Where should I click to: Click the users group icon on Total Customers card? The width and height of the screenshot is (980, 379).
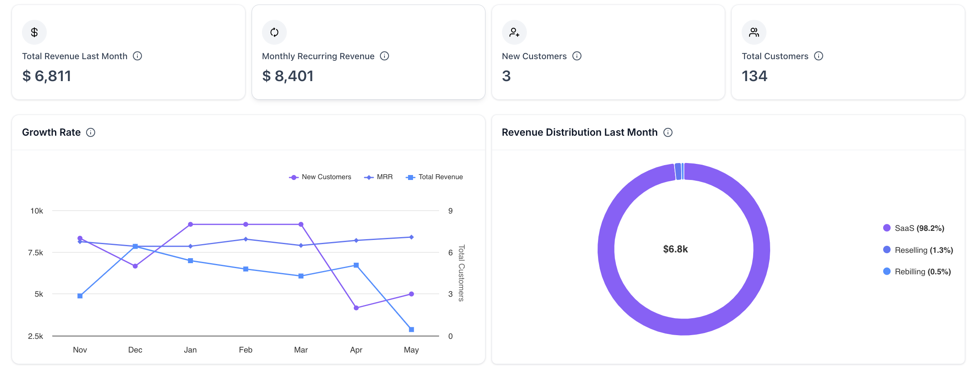[754, 32]
